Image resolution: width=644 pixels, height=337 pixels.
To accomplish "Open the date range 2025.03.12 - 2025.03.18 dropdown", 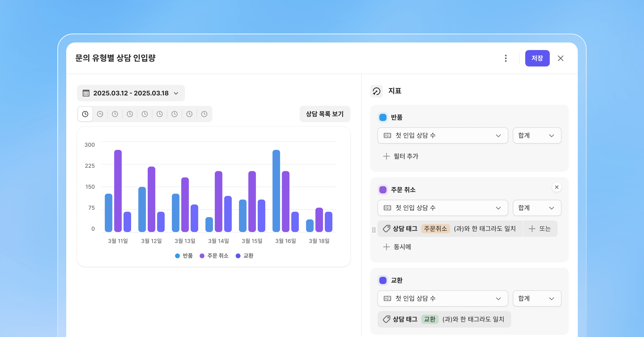I will click(x=131, y=93).
